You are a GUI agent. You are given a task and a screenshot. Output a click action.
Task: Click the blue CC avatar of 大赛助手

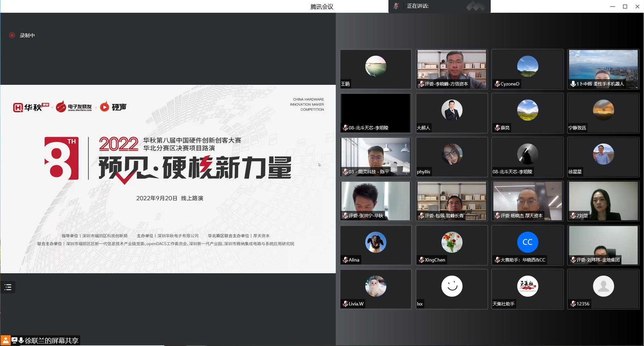[527, 242]
